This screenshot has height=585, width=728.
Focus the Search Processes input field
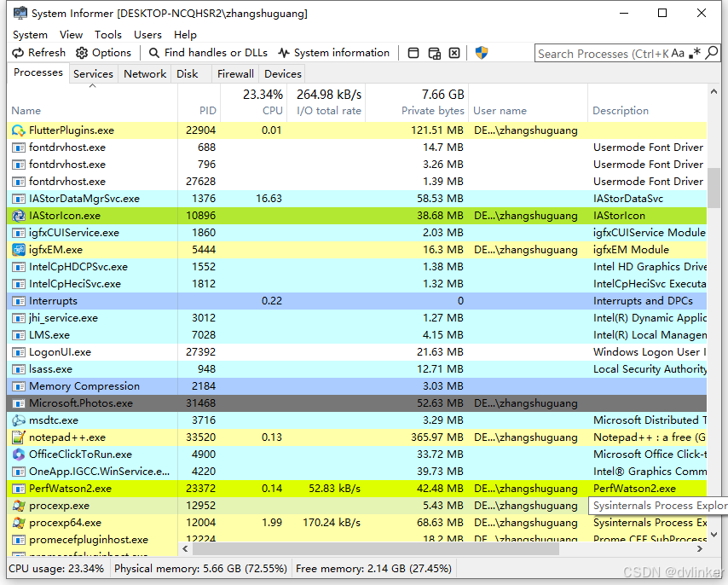click(x=603, y=54)
